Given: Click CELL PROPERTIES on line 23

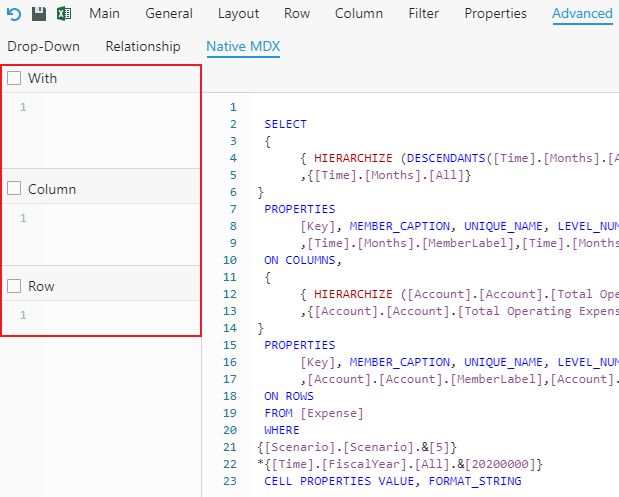Looking at the screenshot, I should click(x=318, y=481).
